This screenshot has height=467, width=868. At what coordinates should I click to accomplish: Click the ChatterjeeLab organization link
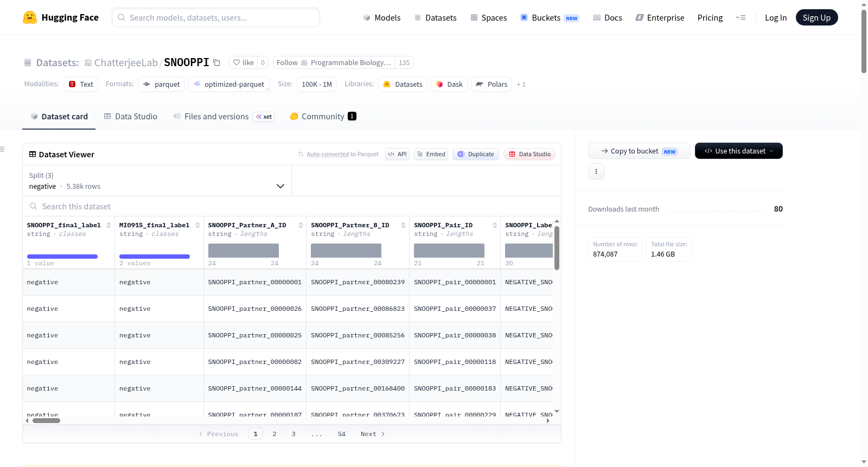(x=126, y=62)
